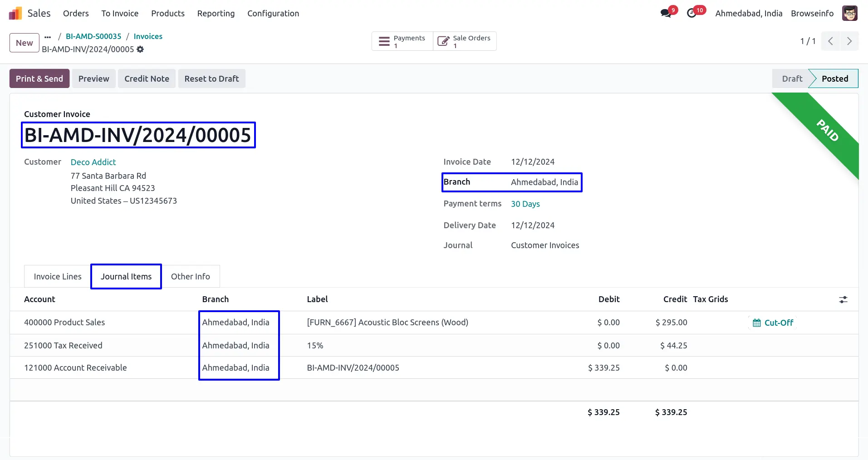This screenshot has width=868, height=460.
Task: Open the Reporting menu
Action: 216,14
